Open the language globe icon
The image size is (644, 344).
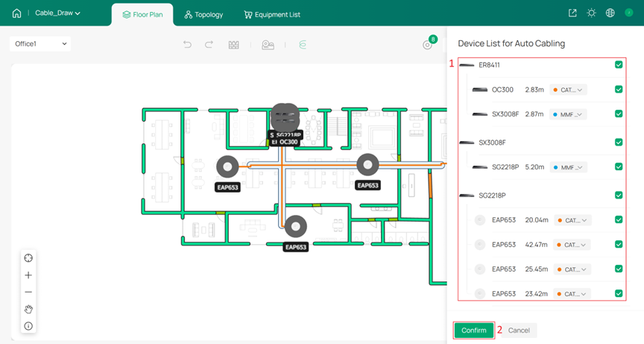point(610,13)
